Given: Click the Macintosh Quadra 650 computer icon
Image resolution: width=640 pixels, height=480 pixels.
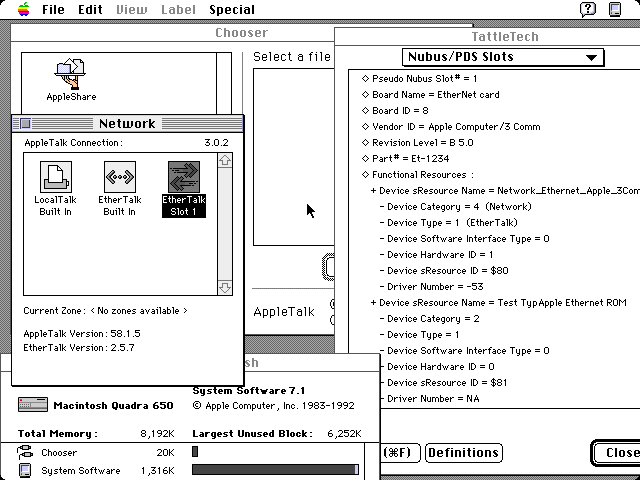Looking at the screenshot, I should tap(32, 406).
